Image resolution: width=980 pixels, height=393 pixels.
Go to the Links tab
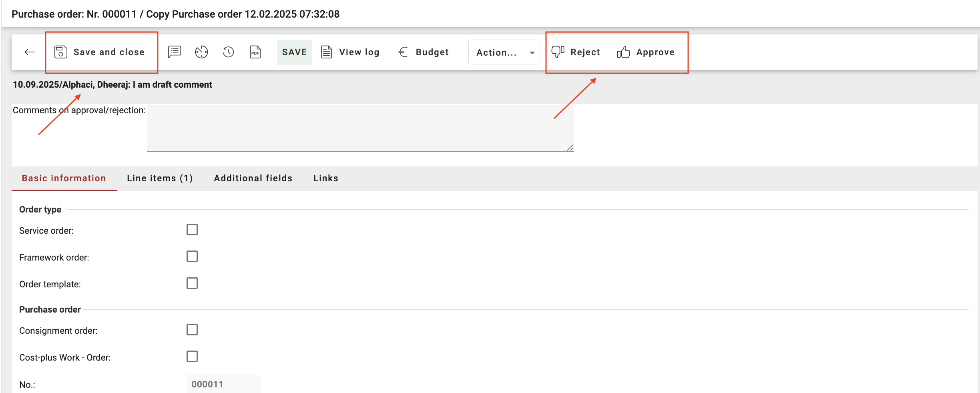click(x=325, y=178)
